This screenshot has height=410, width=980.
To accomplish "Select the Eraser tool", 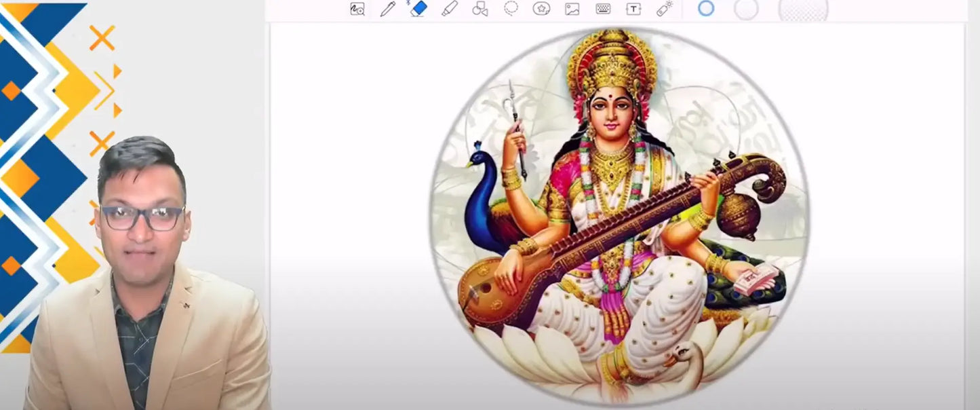I will coord(418,9).
